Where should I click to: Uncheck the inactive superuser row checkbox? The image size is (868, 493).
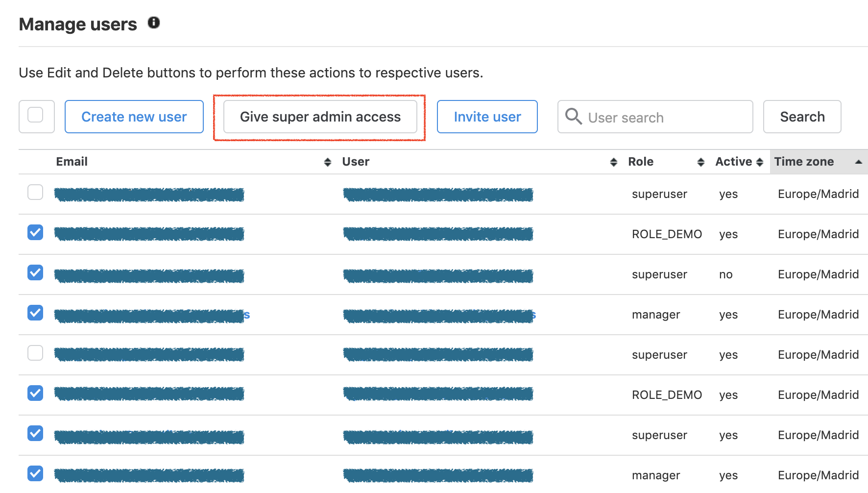[35, 272]
